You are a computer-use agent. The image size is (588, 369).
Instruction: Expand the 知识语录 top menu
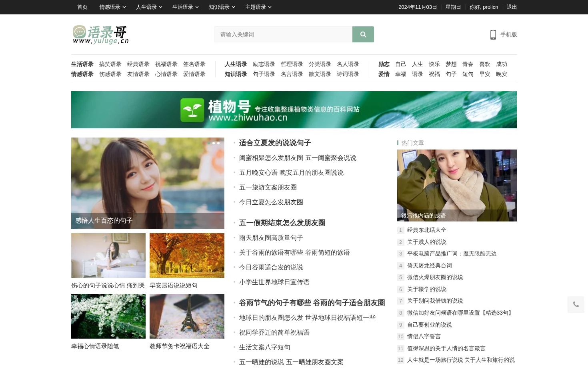point(222,7)
